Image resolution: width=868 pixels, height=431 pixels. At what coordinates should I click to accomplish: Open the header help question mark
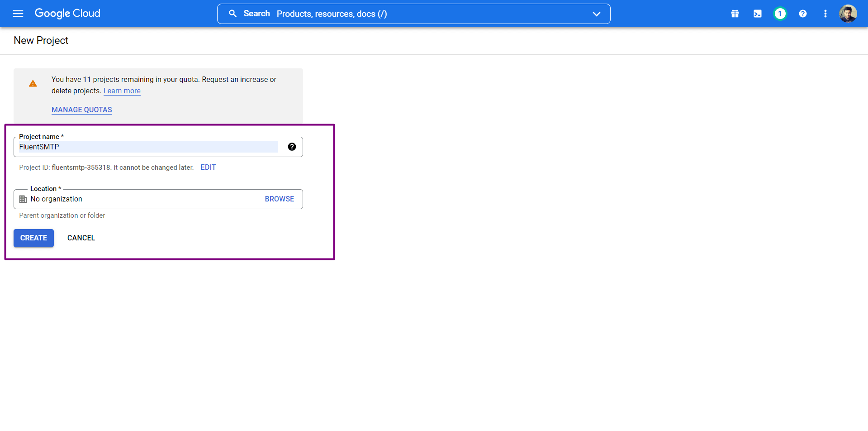tap(803, 14)
